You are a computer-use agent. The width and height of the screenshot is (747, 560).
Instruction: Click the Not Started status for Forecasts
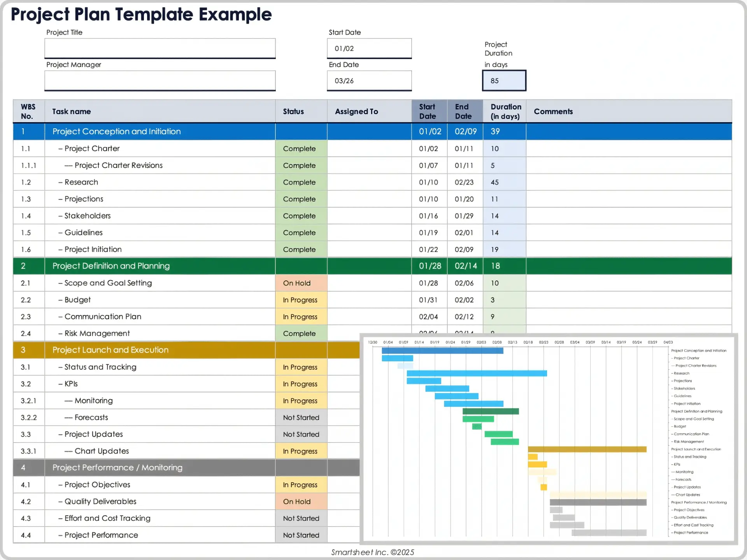(301, 417)
